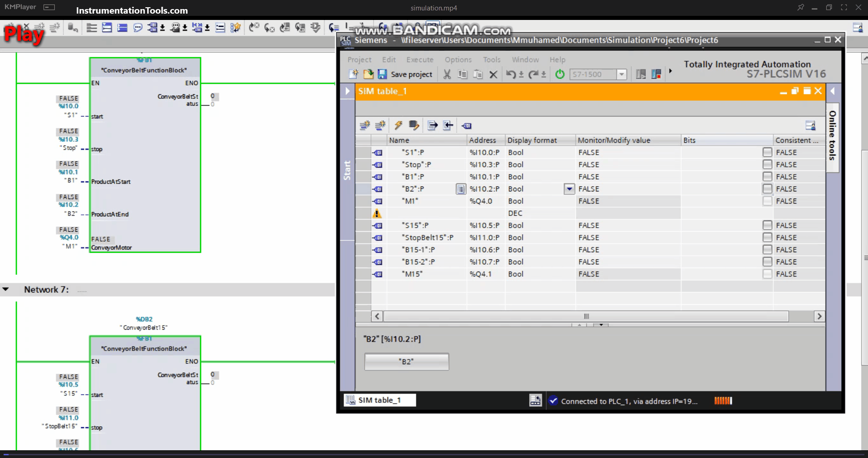This screenshot has width=868, height=458.
Task: Toggle Bits checkbox for "B15-2":P row
Action: tap(767, 262)
